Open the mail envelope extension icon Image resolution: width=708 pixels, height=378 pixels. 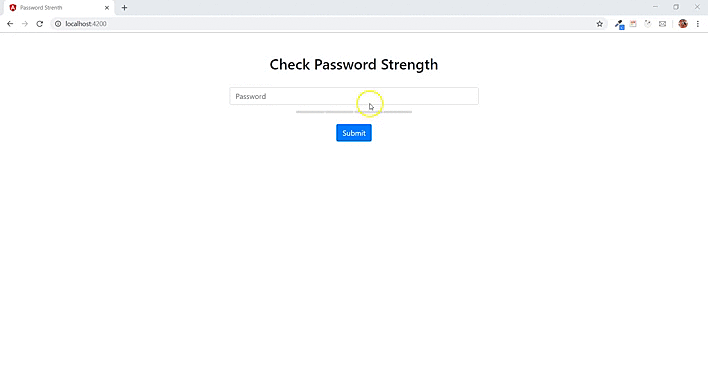[662, 24]
